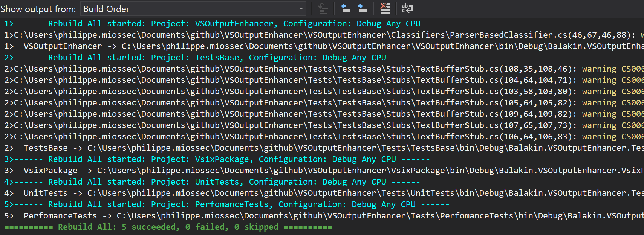This screenshot has height=235, width=644.
Task: Select the VSOutputEnhancer Rebuild All started line
Action: [x=229, y=24]
